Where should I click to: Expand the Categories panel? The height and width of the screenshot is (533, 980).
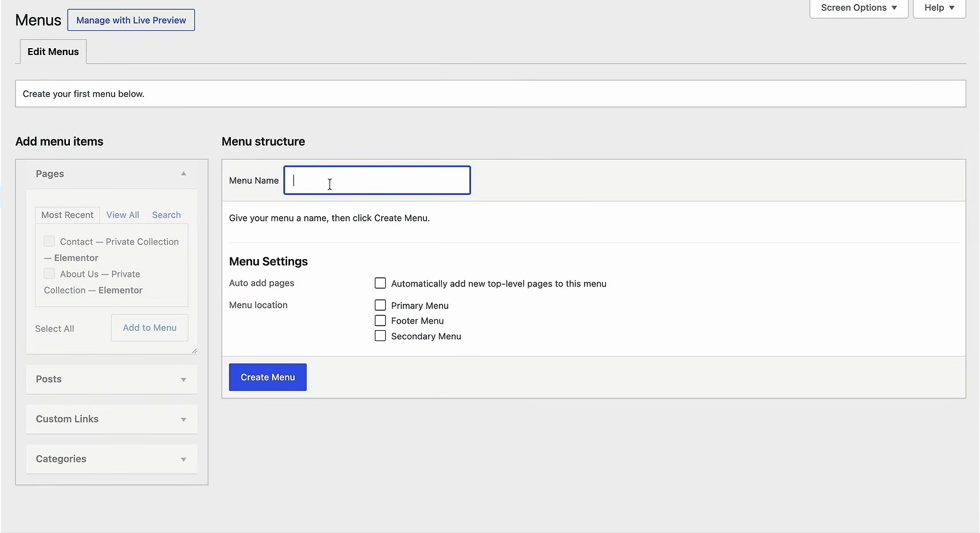coord(112,459)
